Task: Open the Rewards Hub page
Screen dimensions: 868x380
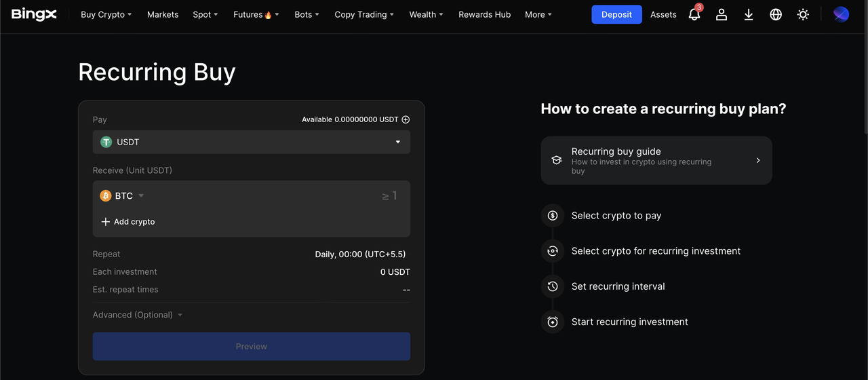Action: pos(484,14)
